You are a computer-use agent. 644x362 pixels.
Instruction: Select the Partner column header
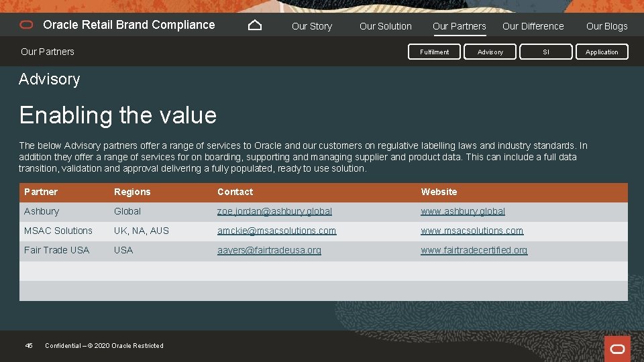[41, 192]
